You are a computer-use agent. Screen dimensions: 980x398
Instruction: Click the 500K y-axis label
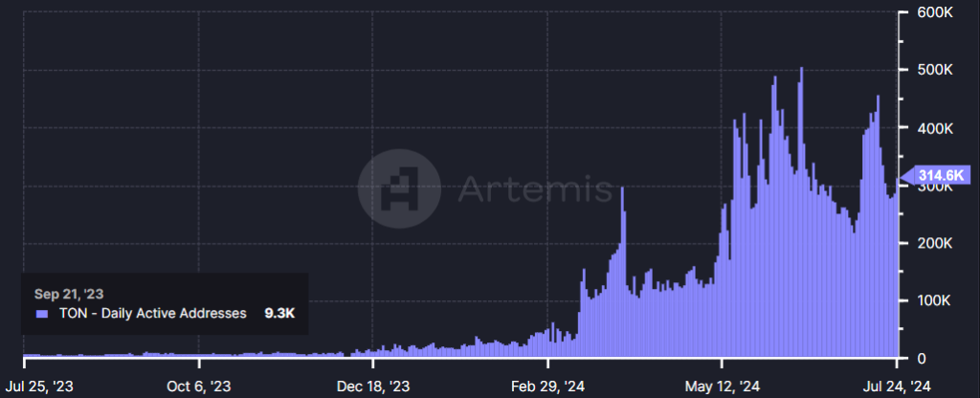tap(936, 71)
